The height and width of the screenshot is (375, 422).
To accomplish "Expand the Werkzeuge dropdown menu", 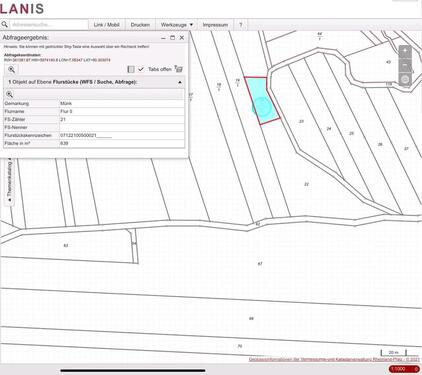I will click(177, 25).
